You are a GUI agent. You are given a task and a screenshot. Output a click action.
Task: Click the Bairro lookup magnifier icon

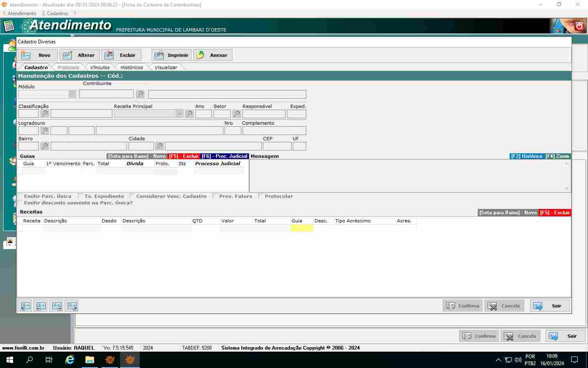[45, 146]
